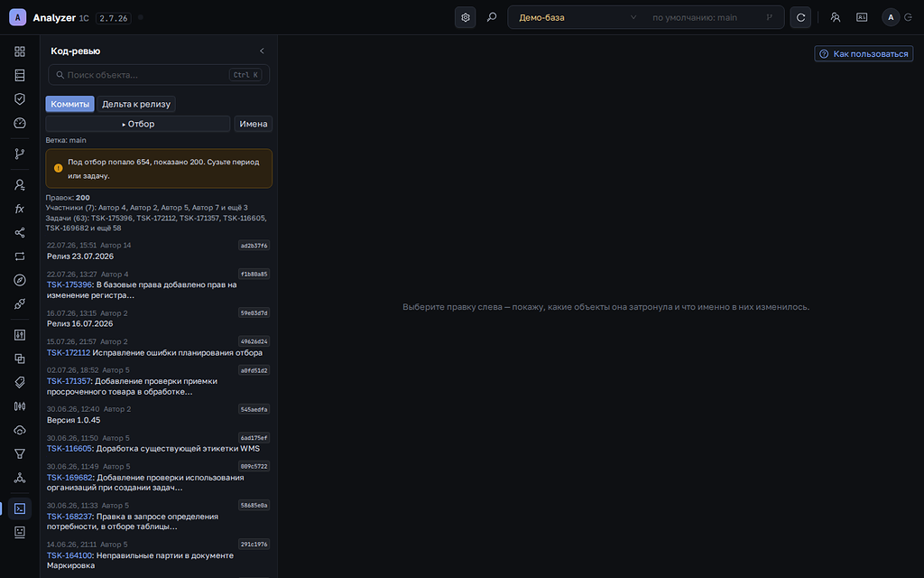Open the share nodes icon in sidebar
This screenshot has height=578, width=924.
pos(20,232)
